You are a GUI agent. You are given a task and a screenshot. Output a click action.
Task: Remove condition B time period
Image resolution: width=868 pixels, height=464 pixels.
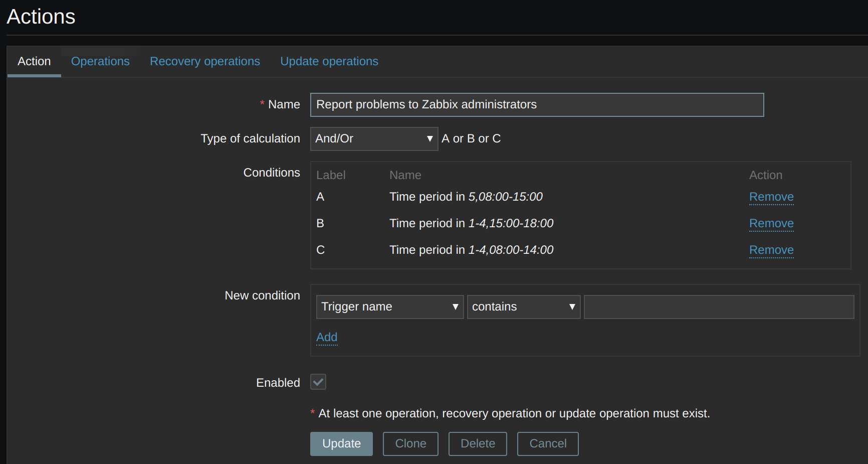click(x=771, y=223)
